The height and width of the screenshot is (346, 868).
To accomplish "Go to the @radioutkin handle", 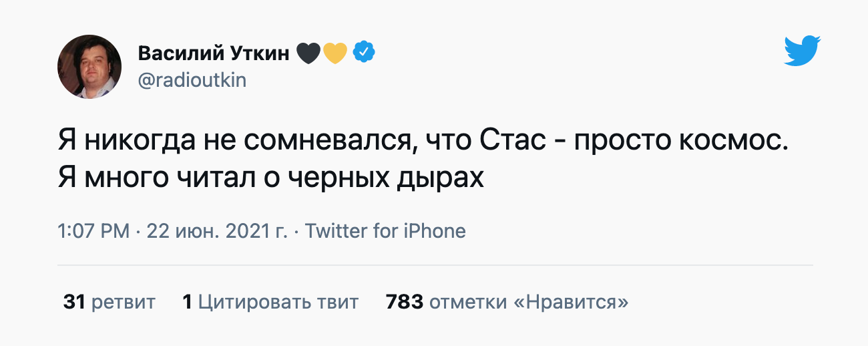I will [x=192, y=80].
